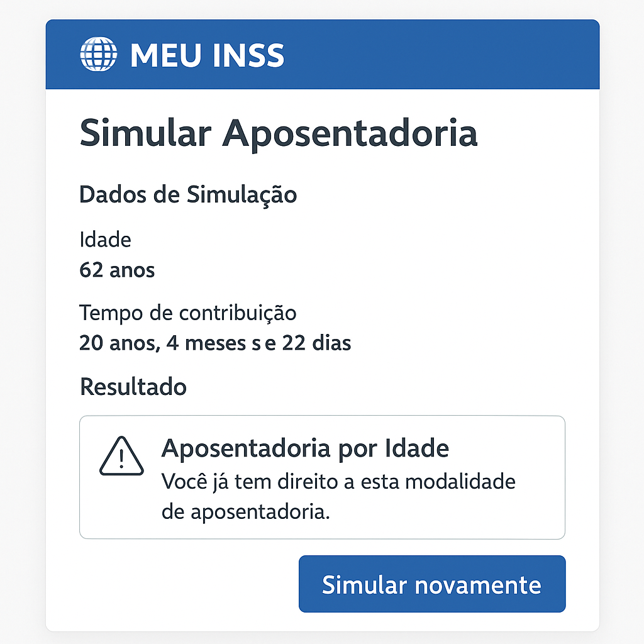Click the warning triangle icon in result
The height and width of the screenshot is (644, 644).
(x=121, y=457)
